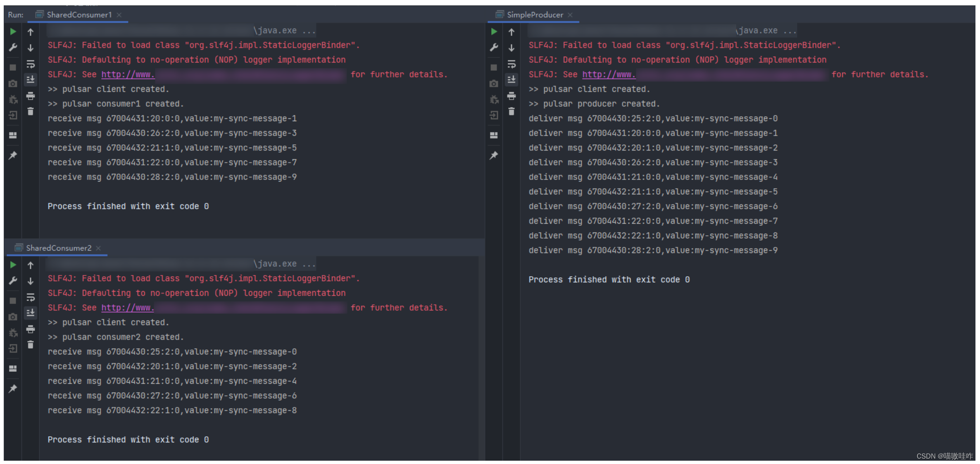
Task: Toggle scroll-to-end in SharedConsumer2 console
Action: coord(31,313)
